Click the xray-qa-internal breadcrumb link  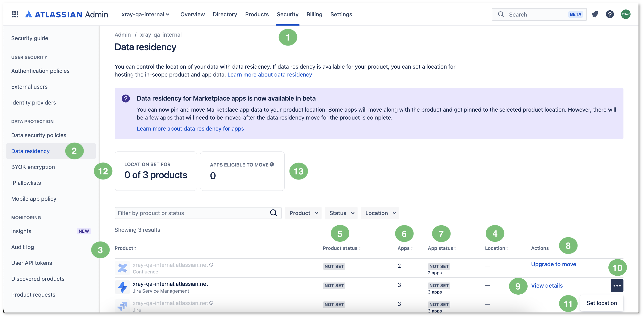pyautogui.click(x=161, y=35)
